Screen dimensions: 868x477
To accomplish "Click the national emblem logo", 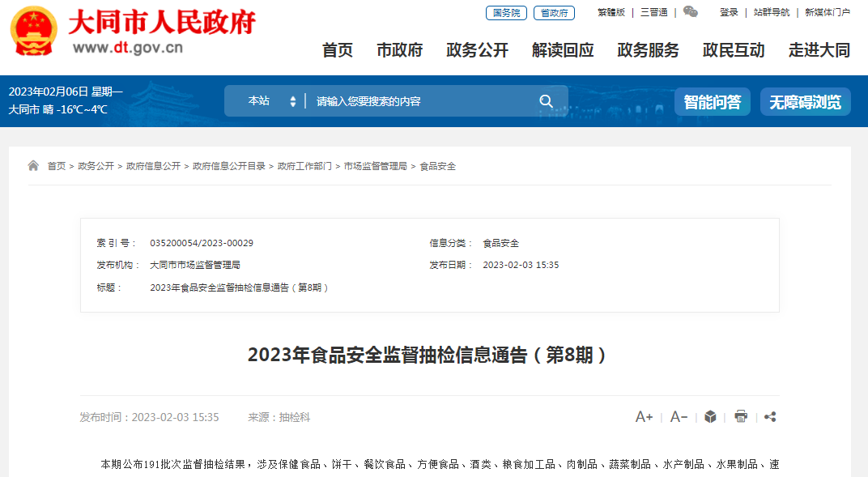I will 34,31.
